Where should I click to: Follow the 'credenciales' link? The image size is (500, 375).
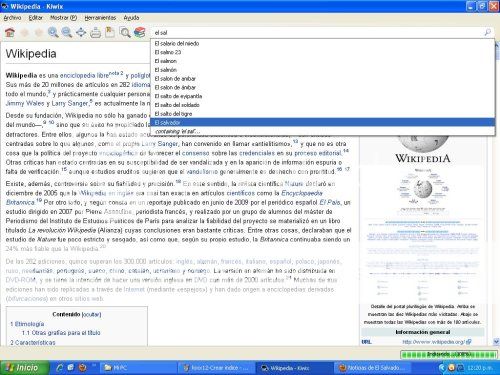[257, 153]
